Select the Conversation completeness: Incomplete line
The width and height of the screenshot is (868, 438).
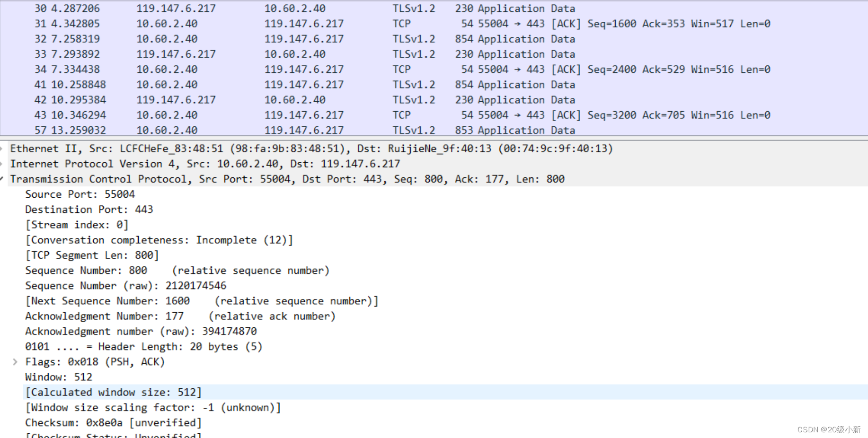pos(159,240)
